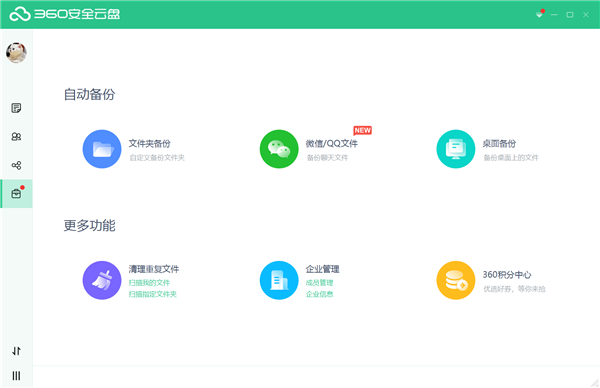Click the 自动备份 section heading
This screenshot has height=388, width=600.
click(90, 94)
